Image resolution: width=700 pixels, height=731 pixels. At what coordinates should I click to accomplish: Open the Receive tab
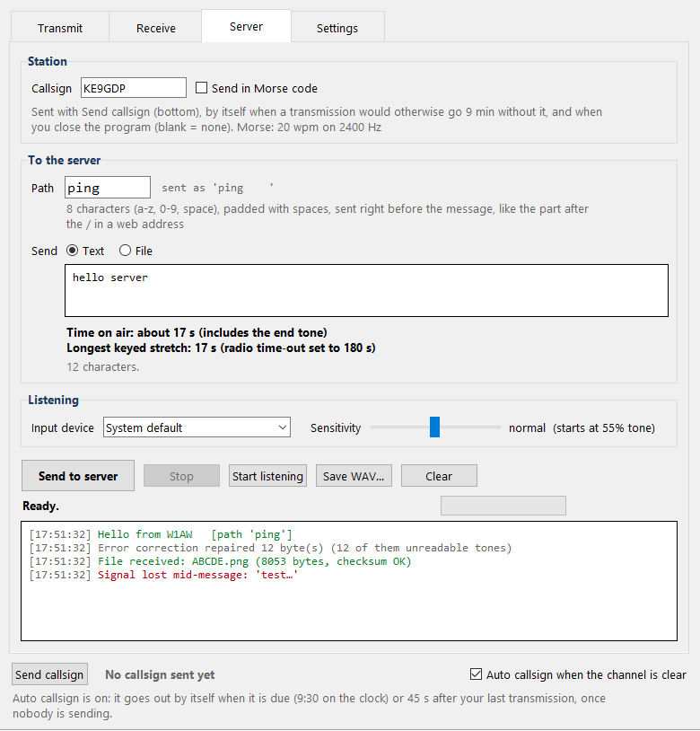155,28
